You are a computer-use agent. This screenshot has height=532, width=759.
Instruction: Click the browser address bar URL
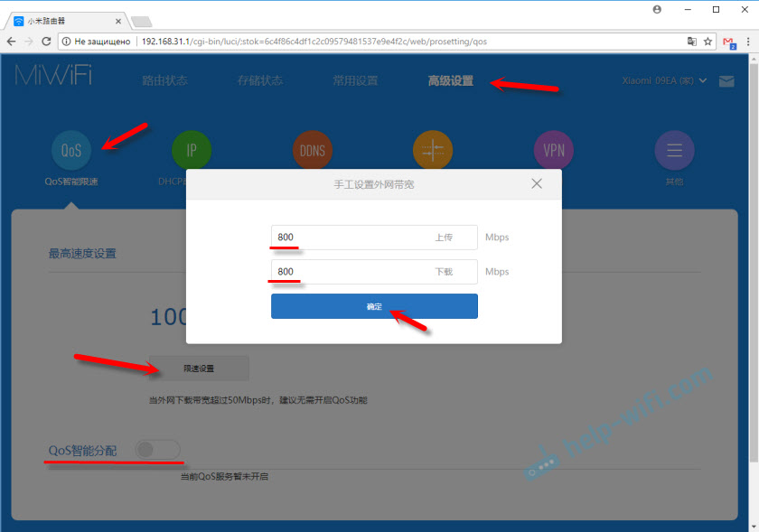click(314, 42)
